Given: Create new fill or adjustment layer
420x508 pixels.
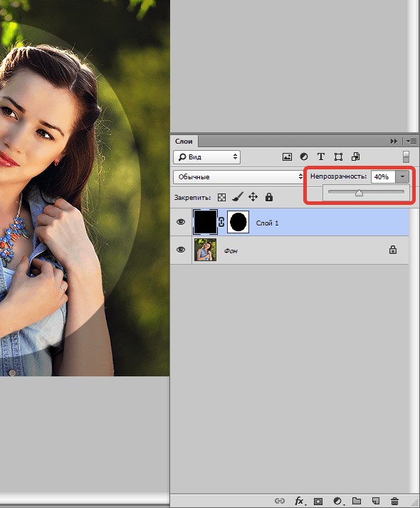Looking at the screenshot, I should pyautogui.click(x=338, y=501).
